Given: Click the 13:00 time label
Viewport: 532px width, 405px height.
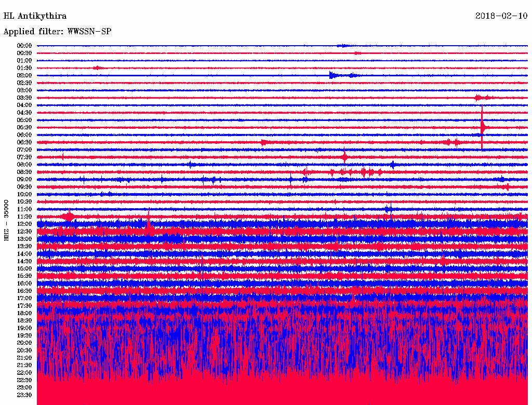Looking at the screenshot, I should [x=24, y=239].
